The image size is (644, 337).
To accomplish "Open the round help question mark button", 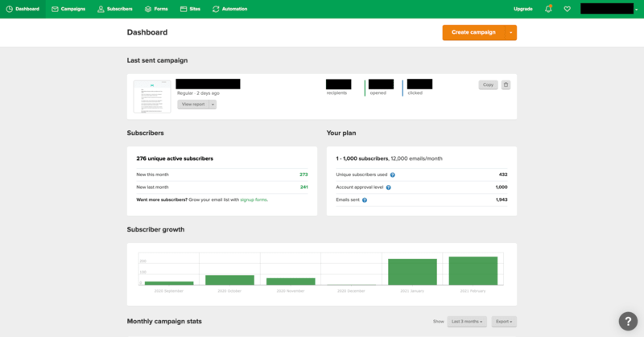I will pyautogui.click(x=628, y=321).
